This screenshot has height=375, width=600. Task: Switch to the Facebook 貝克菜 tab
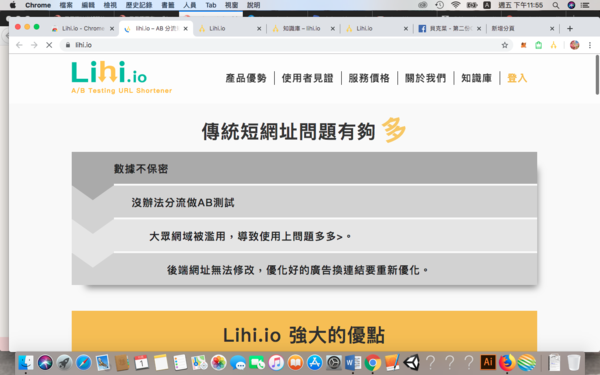[x=450, y=28]
